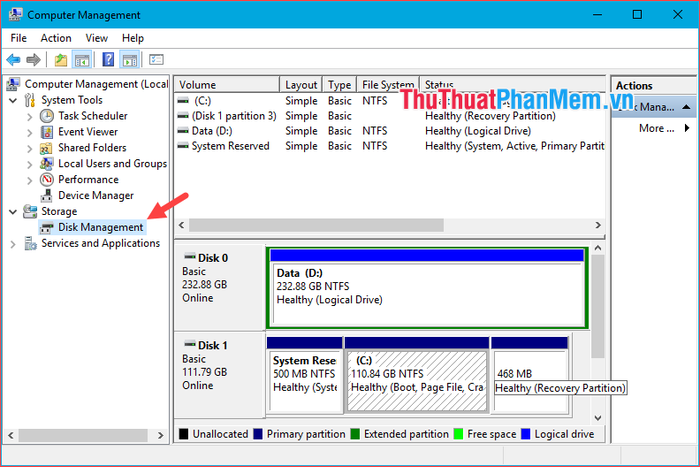Click the Device Manager icon
The width and height of the screenshot is (700, 467).
[46, 196]
